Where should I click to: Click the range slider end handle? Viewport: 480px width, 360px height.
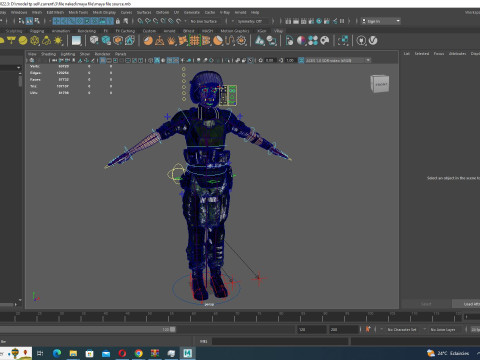click(173, 329)
